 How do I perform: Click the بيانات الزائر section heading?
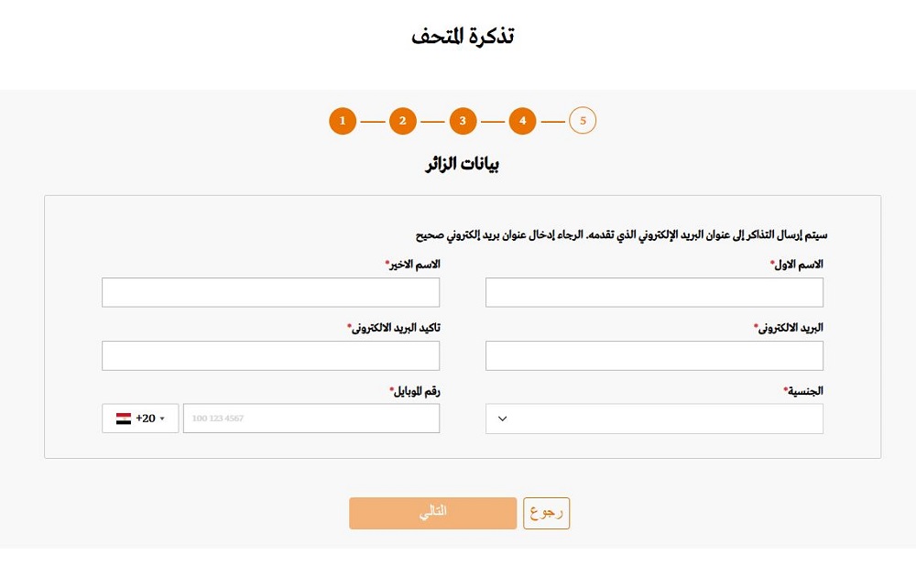coord(463,166)
